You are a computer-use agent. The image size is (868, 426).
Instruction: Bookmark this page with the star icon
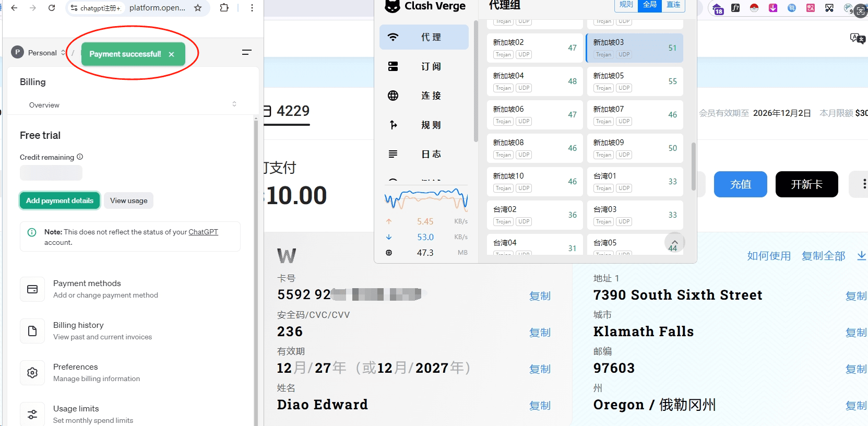coord(198,8)
